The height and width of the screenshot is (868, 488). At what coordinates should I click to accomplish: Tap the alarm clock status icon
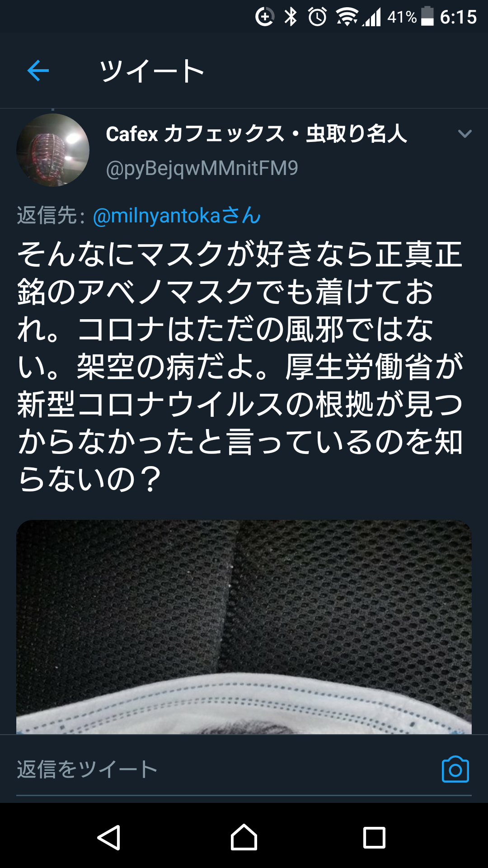(317, 17)
